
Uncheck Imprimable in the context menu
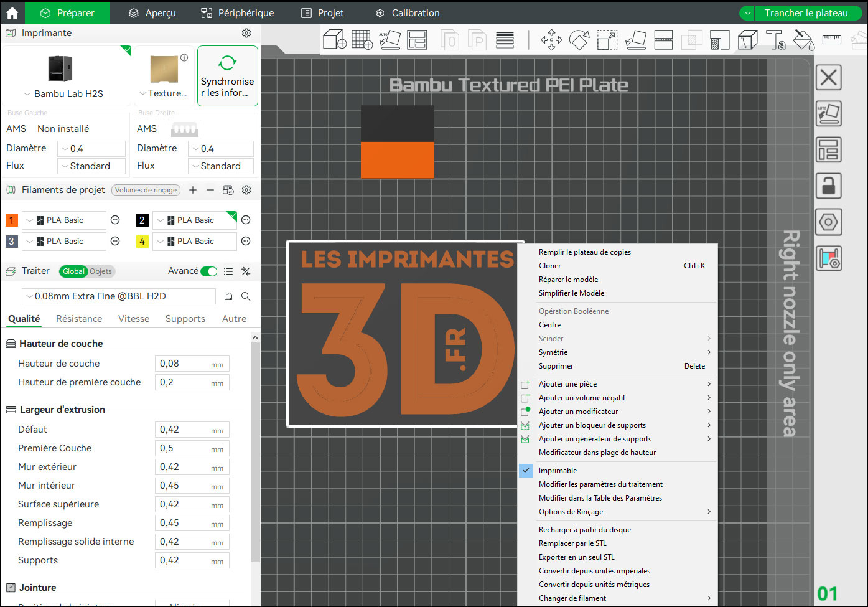tap(558, 471)
